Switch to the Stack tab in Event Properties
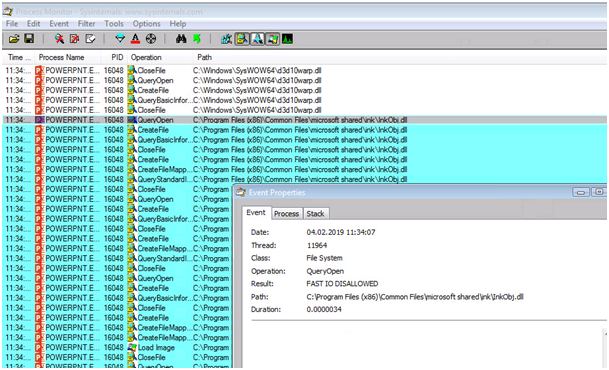The height and width of the screenshot is (370, 609). click(x=315, y=214)
